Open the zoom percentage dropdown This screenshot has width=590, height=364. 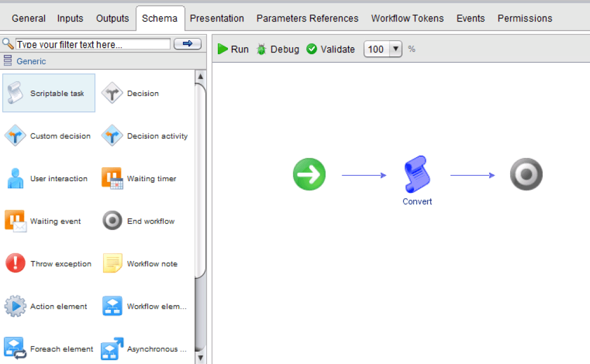[396, 49]
